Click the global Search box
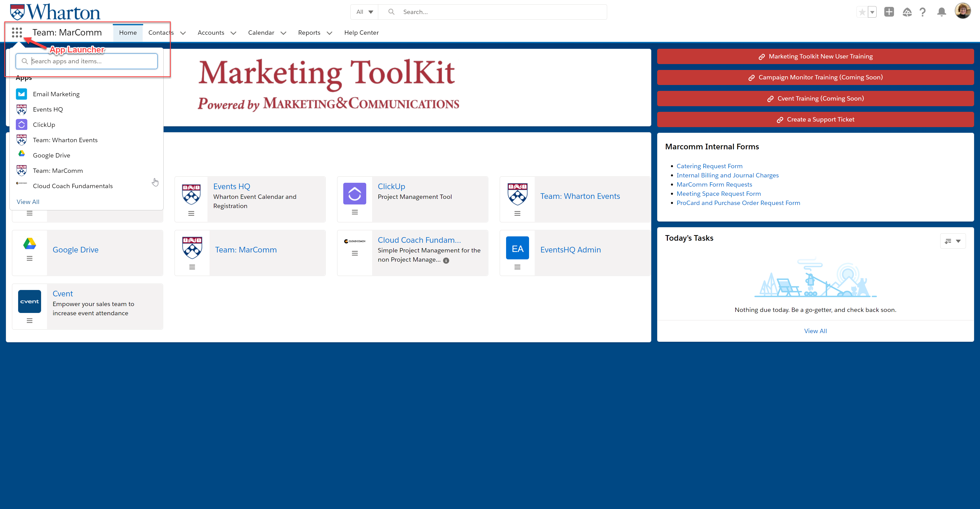The width and height of the screenshot is (980, 509). coord(493,12)
